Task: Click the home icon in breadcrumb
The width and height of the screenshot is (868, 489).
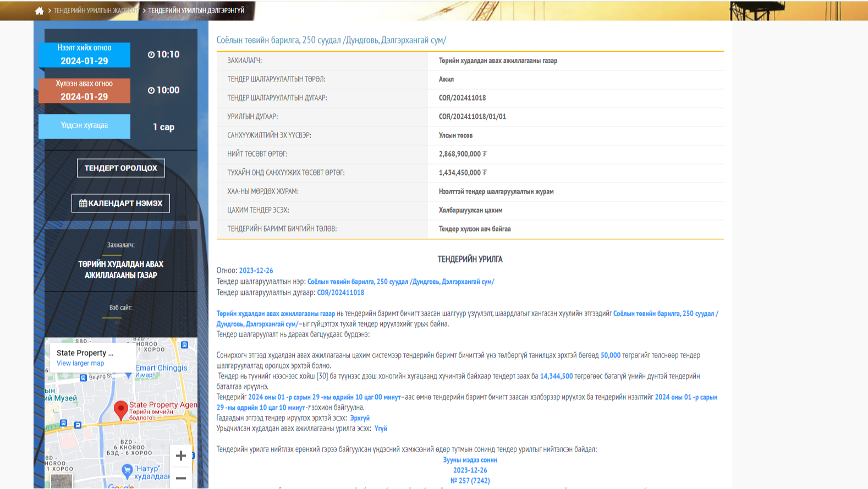Action: [39, 11]
